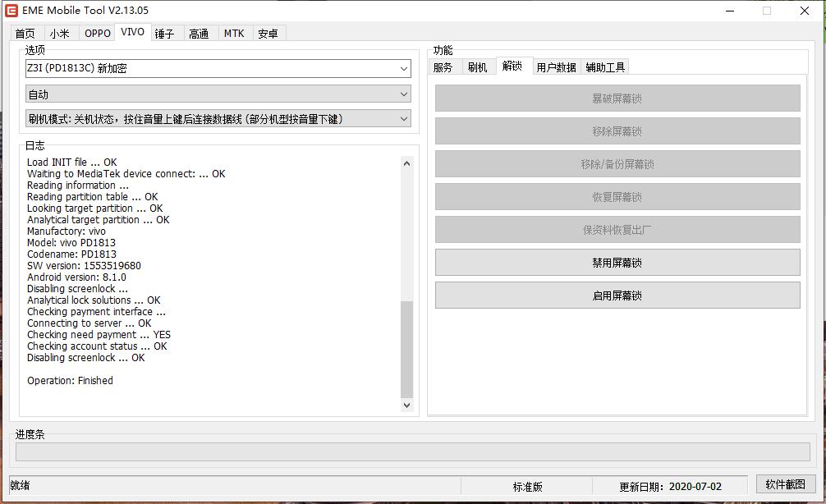The image size is (826, 504).
Task: Click 'SW version: 1553519680' log line
Action: pos(84,265)
